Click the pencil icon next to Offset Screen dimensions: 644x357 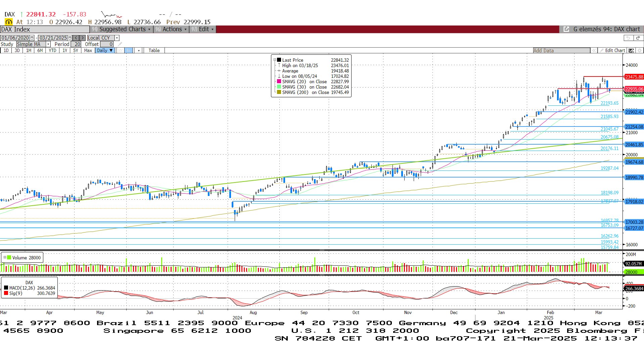pos(120,44)
